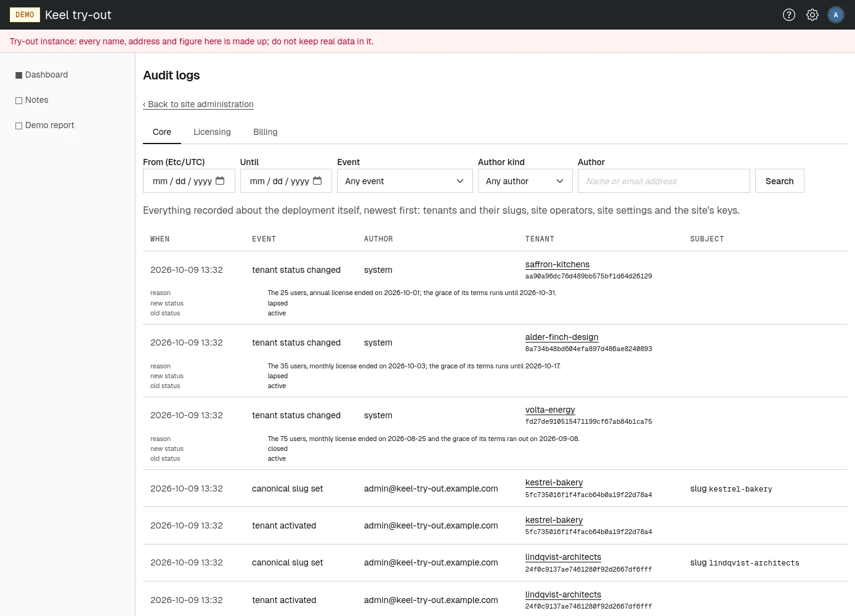Click the 'closed' new status value
Screen dimensions: 855x616
point(277,448)
